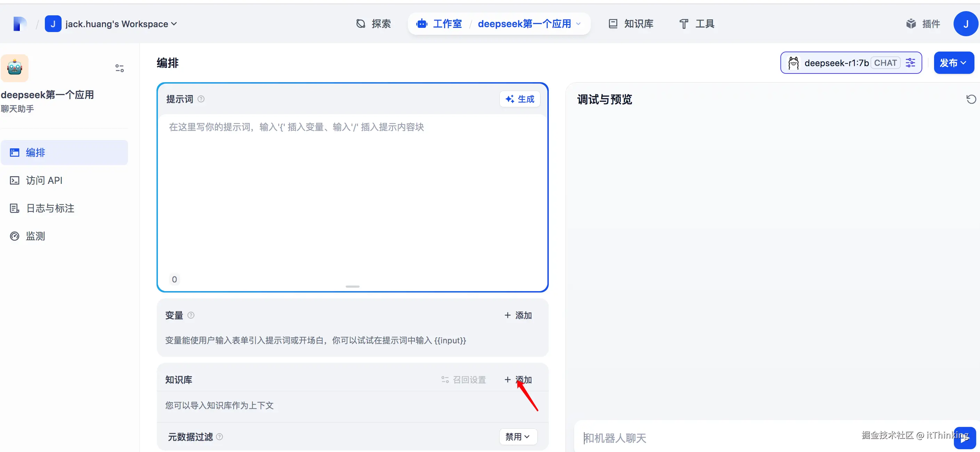
Task: Open app settings icon in sidebar
Action: coord(119,68)
